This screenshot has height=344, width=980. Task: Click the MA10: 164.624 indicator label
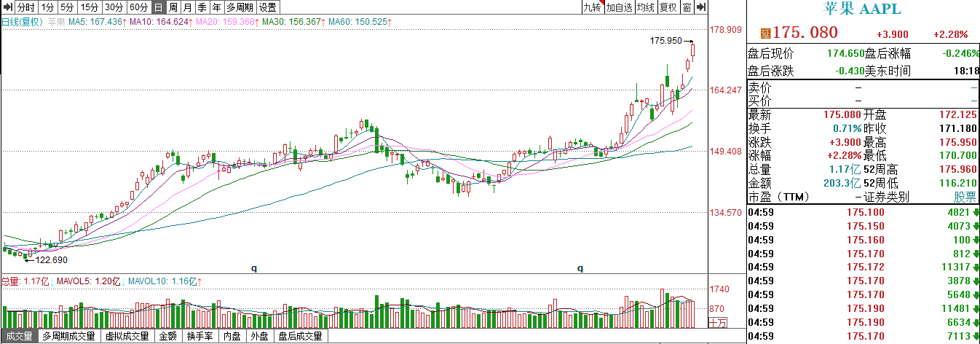(161, 23)
